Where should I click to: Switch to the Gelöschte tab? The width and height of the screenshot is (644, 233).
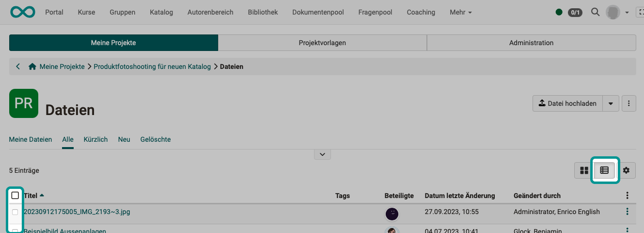click(156, 139)
